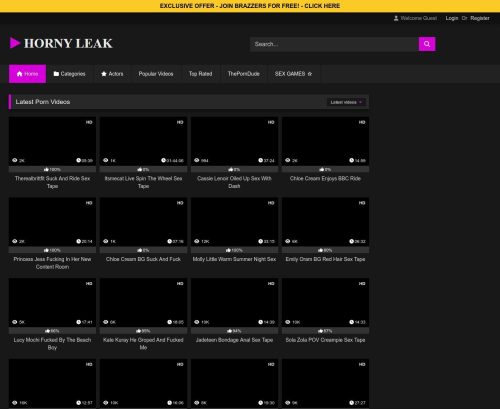Open the Categories menu item
Screen dimensions: 500x409
pos(70,74)
